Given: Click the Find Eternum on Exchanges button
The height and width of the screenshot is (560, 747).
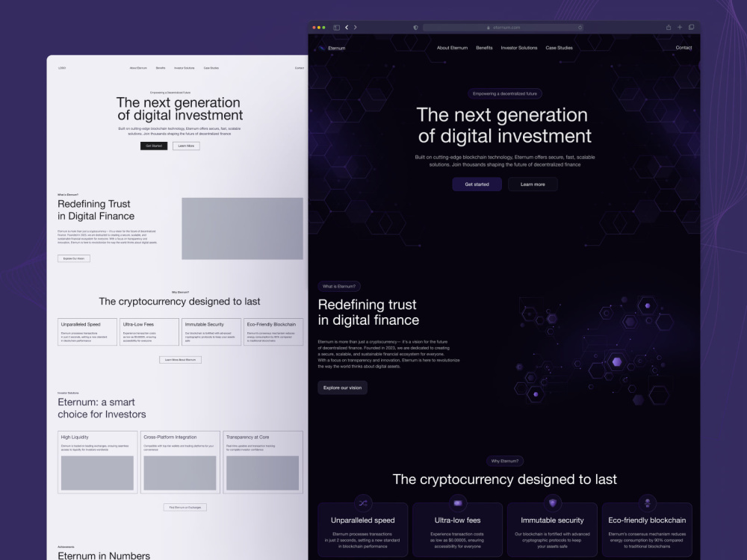Looking at the screenshot, I should [185, 507].
